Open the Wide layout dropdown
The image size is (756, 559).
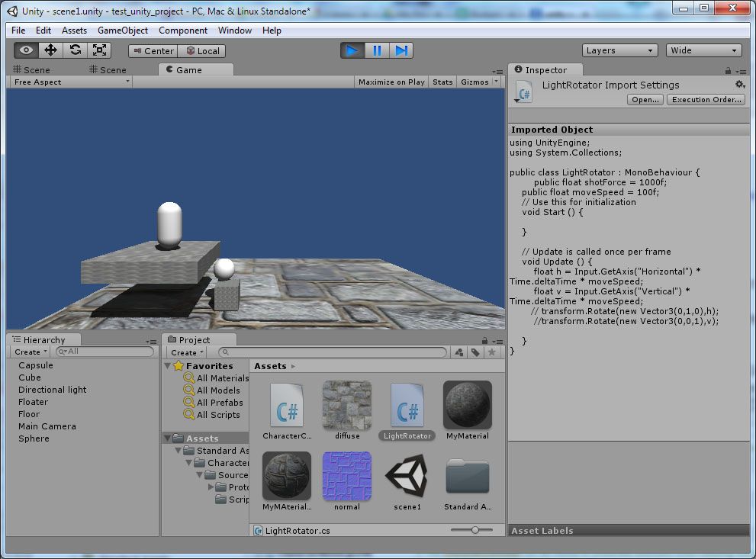pos(703,50)
